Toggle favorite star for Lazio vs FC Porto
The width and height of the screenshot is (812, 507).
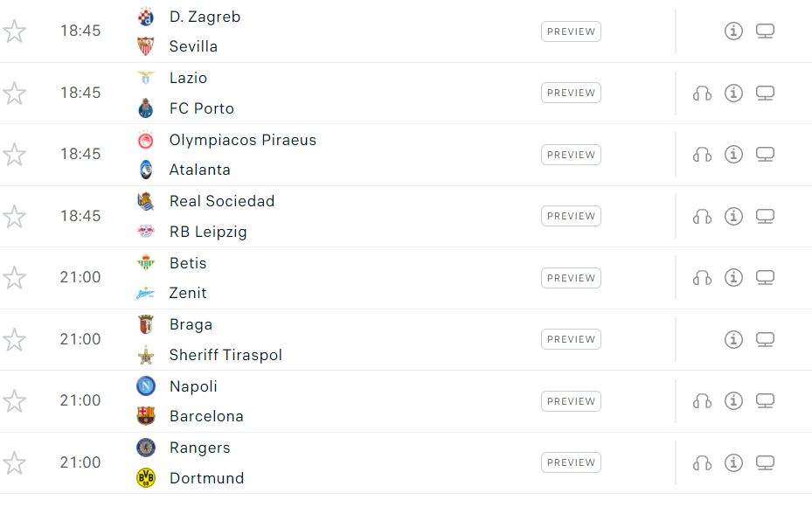tap(15, 93)
